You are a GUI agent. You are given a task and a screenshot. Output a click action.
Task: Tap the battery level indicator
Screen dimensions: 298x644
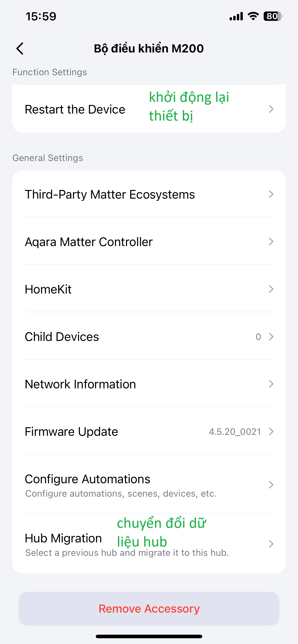coord(273,17)
